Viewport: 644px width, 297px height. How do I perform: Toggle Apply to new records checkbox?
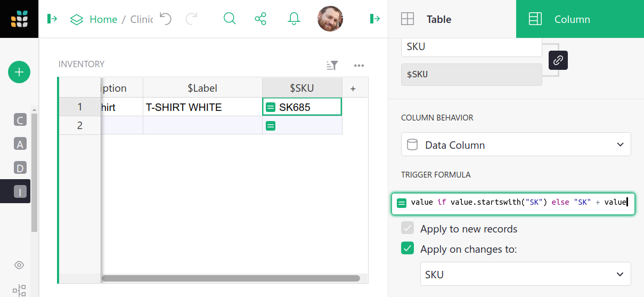tap(407, 229)
